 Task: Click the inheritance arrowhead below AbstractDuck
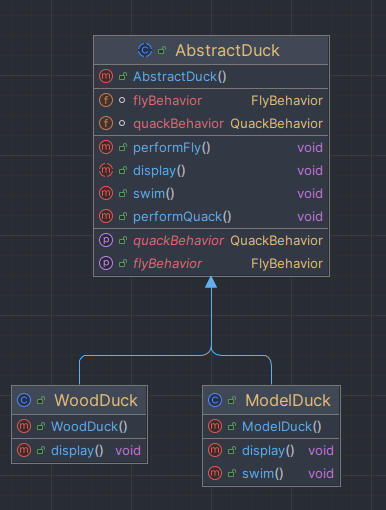point(211,282)
